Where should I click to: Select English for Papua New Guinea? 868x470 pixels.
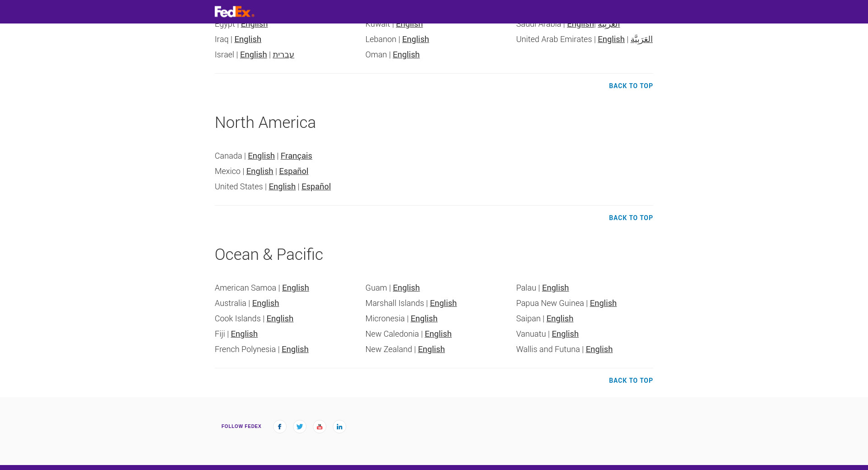click(x=603, y=303)
